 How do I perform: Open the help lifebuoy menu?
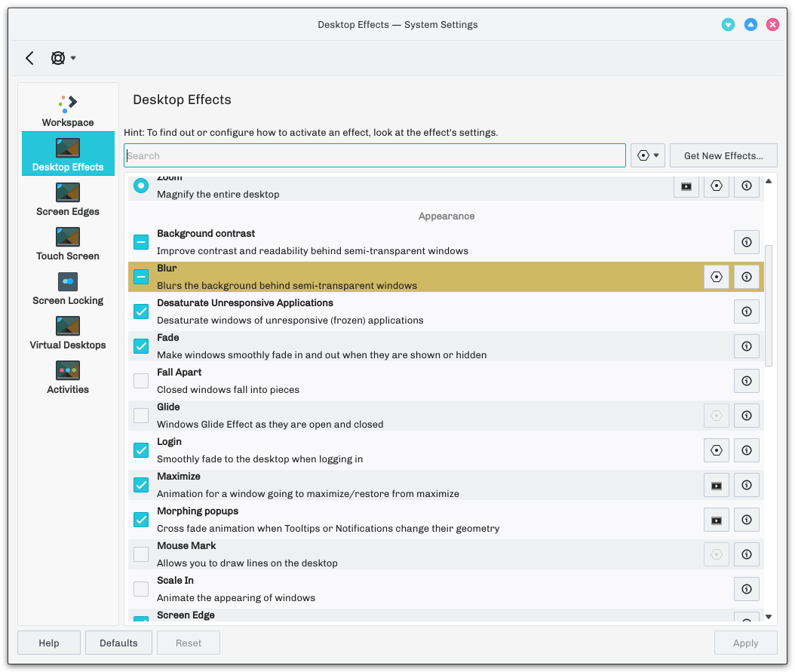63,58
